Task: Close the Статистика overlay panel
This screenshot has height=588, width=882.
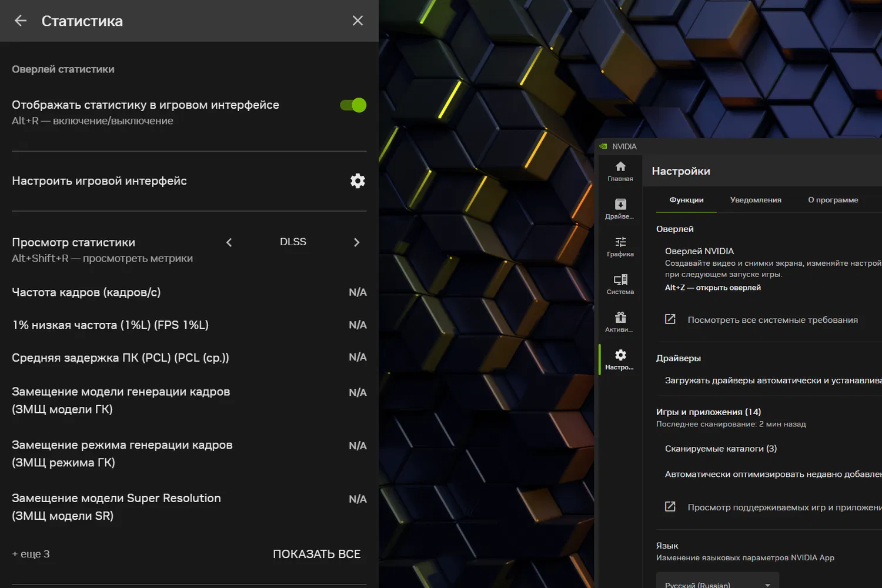Action: click(358, 21)
